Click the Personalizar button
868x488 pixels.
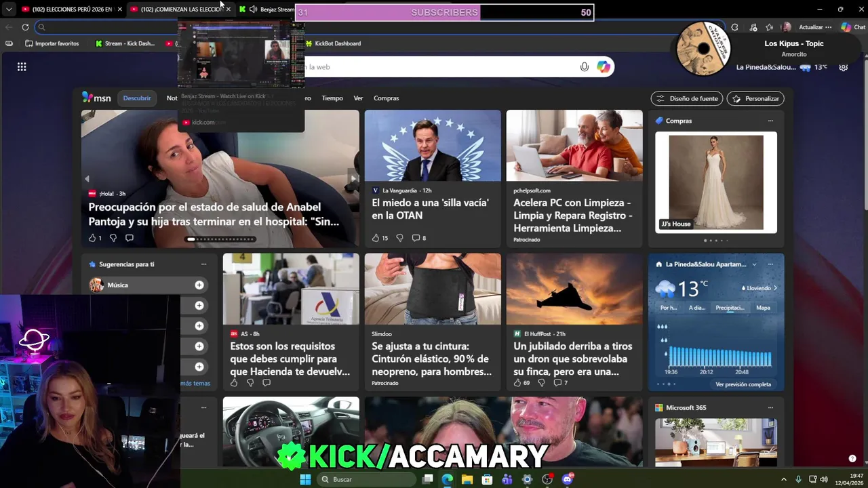click(x=755, y=98)
